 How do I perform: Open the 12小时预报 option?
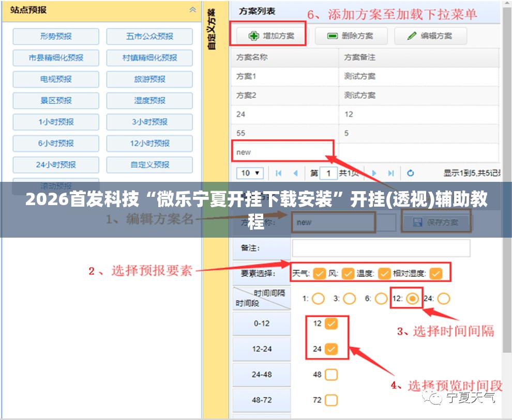point(149,144)
